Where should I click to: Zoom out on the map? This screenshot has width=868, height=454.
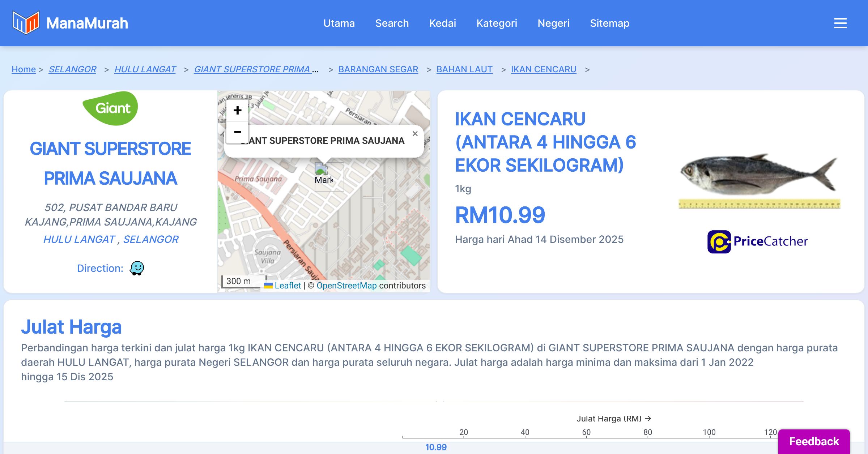click(237, 132)
